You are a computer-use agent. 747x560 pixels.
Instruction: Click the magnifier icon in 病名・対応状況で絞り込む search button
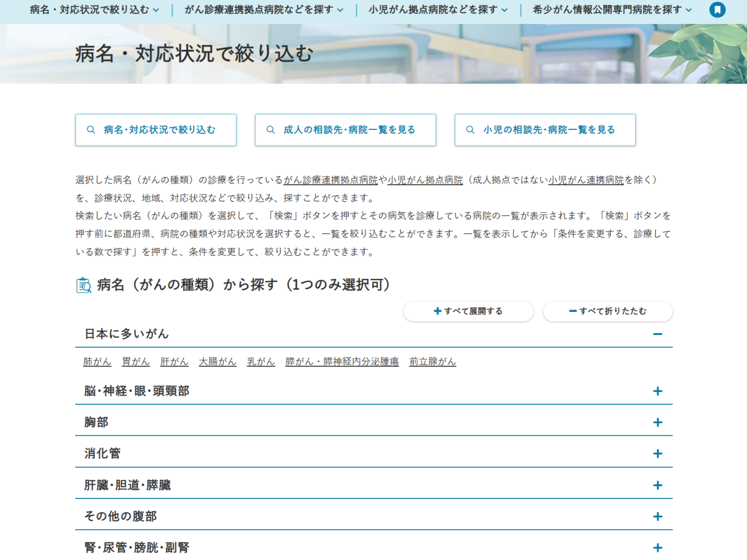click(x=91, y=129)
